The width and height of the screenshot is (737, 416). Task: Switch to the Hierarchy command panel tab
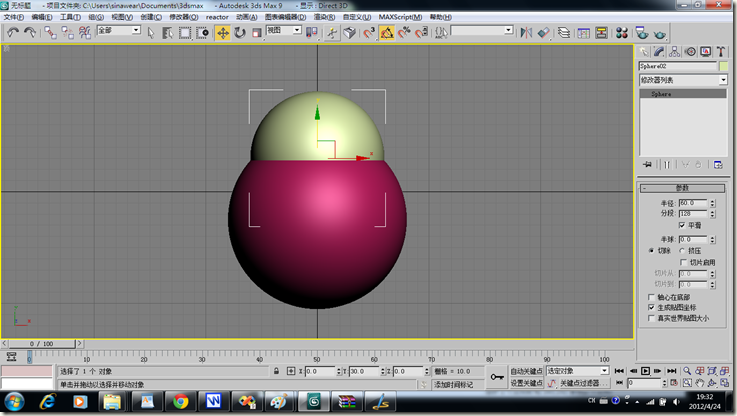pyautogui.click(x=674, y=52)
